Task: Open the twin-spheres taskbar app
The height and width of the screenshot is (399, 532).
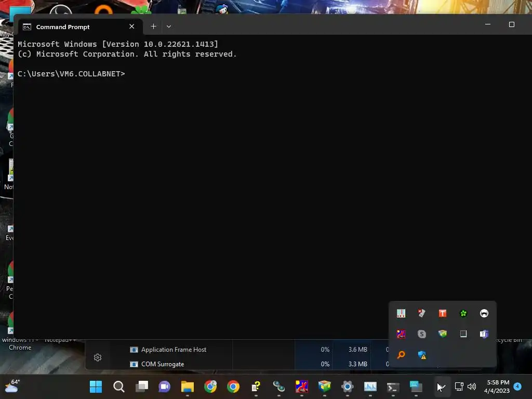Action: click(279, 387)
